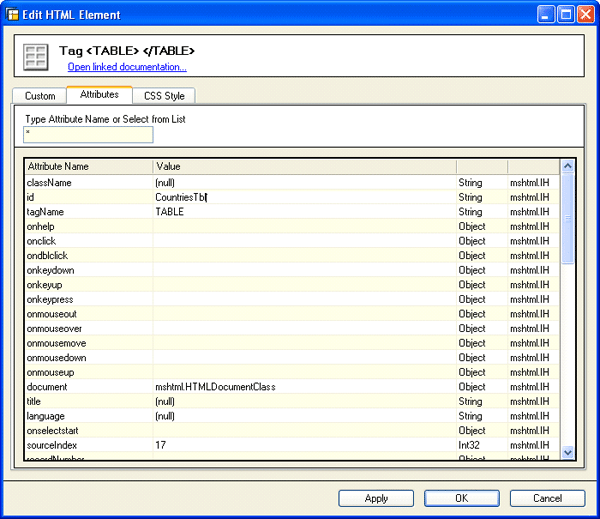Click the table tag icon in header

coord(36,56)
